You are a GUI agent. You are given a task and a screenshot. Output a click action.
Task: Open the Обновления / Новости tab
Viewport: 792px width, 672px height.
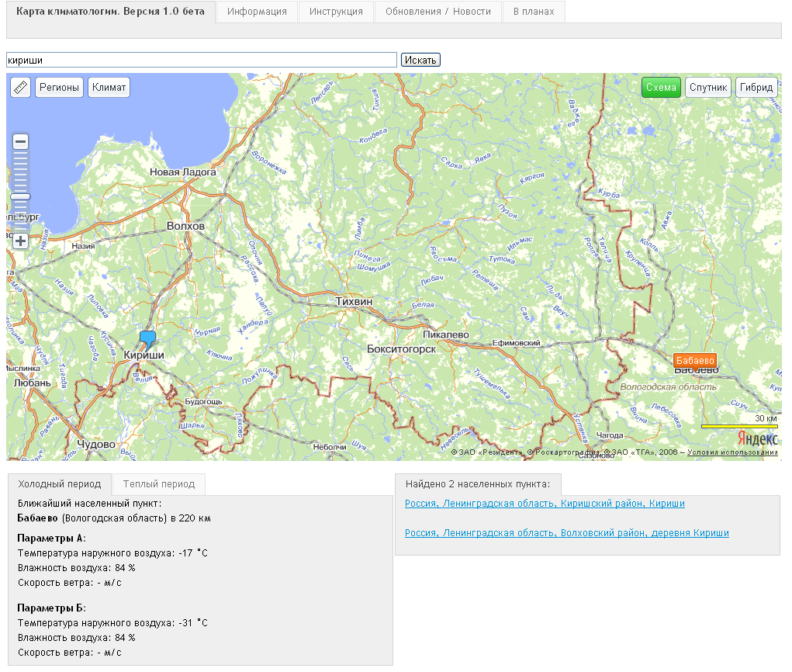click(438, 12)
